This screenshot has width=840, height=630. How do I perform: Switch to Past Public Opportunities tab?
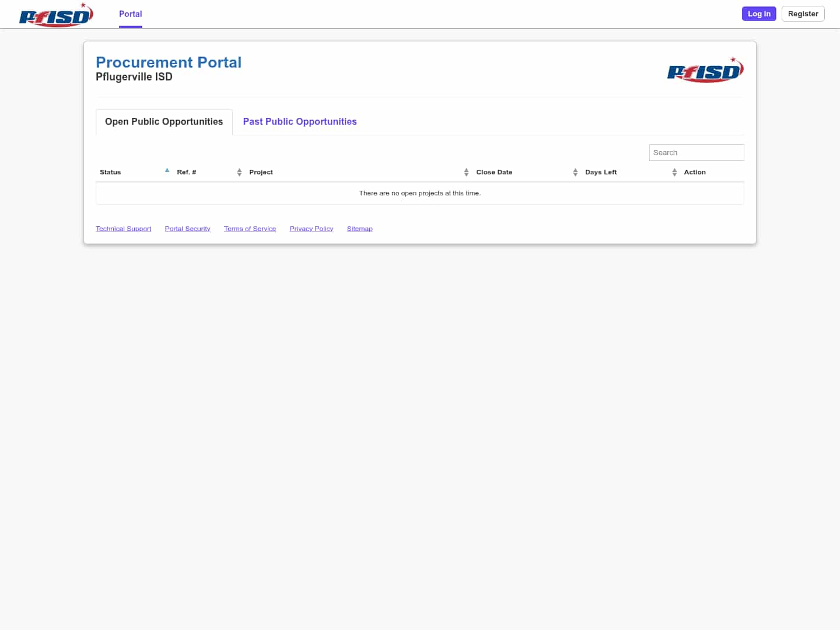click(300, 122)
